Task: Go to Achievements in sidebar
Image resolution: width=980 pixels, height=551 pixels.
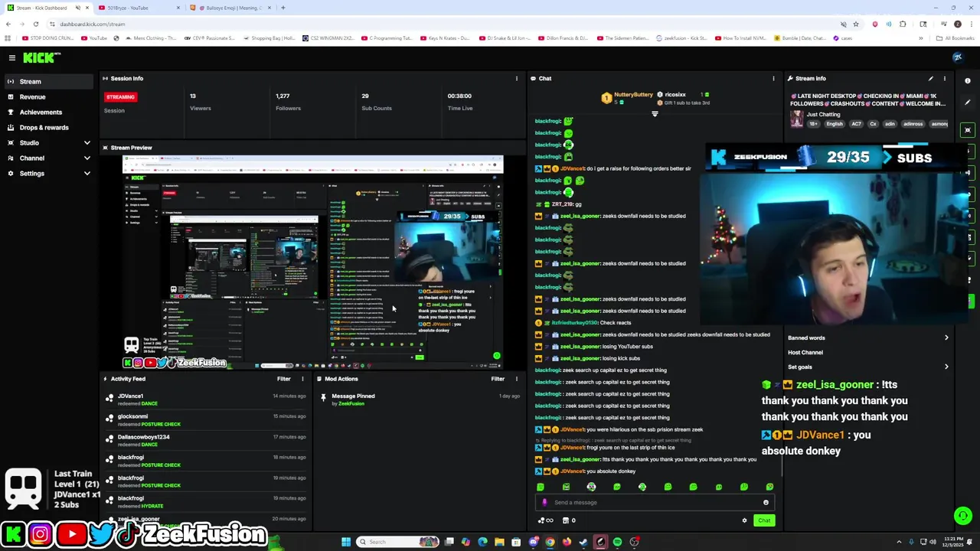Action: tap(49, 112)
